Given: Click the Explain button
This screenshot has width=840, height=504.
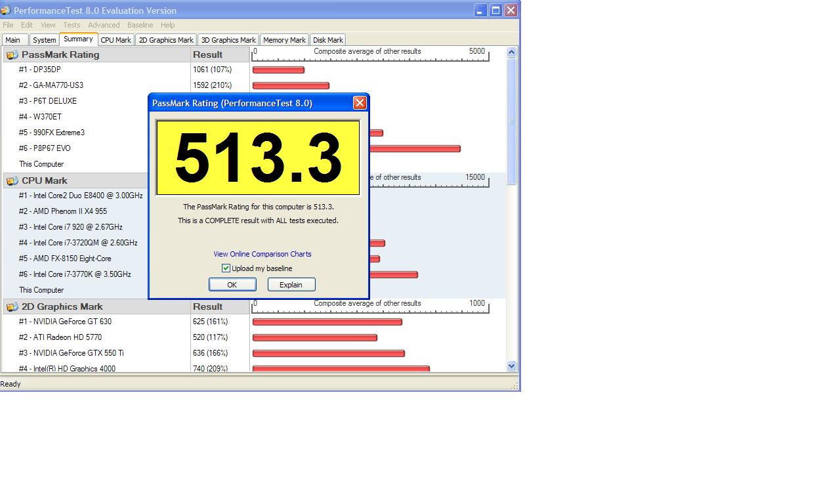Looking at the screenshot, I should [x=291, y=285].
